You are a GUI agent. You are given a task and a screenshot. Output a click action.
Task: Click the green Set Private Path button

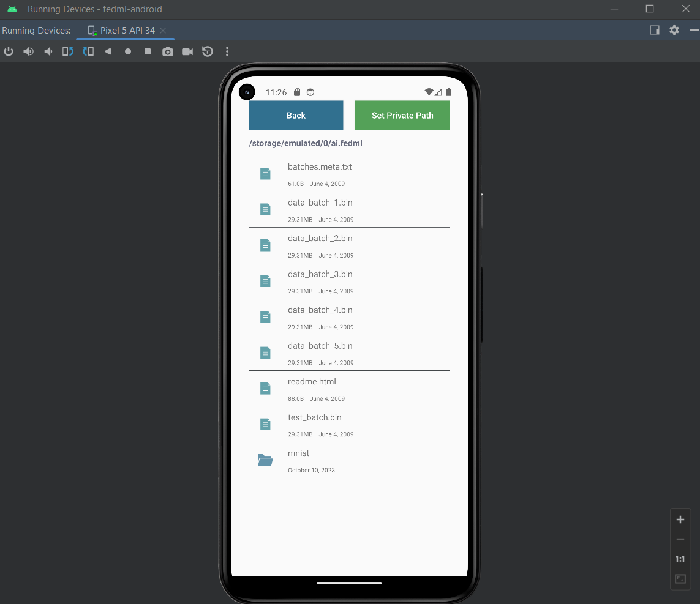coord(402,115)
